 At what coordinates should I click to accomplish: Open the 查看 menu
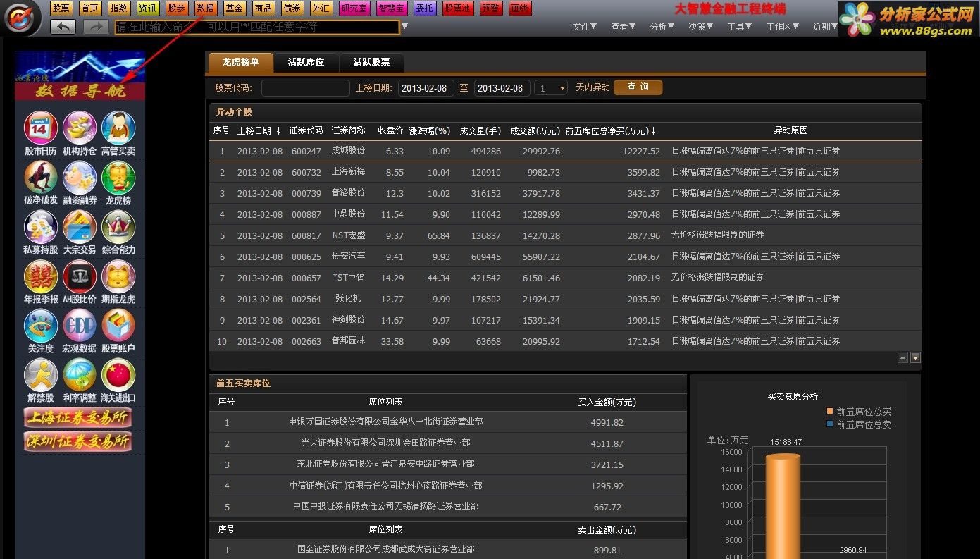(623, 27)
